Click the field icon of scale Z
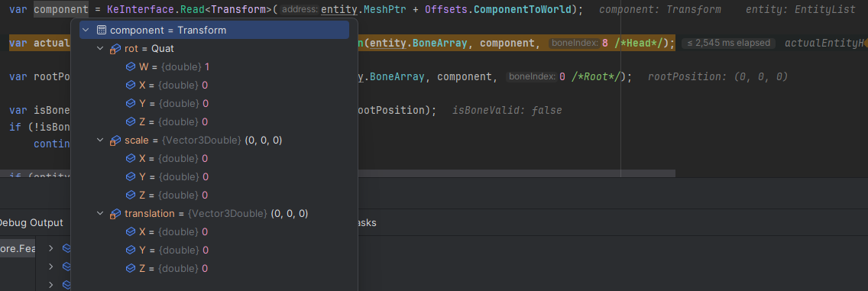Image resolution: width=868 pixels, height=291 pixels. coord(131,196)
